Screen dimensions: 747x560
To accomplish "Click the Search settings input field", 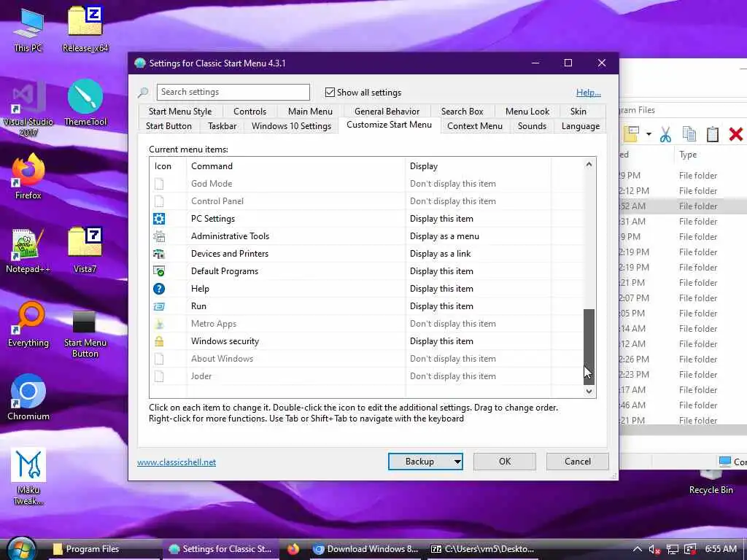I will [233, 92].
